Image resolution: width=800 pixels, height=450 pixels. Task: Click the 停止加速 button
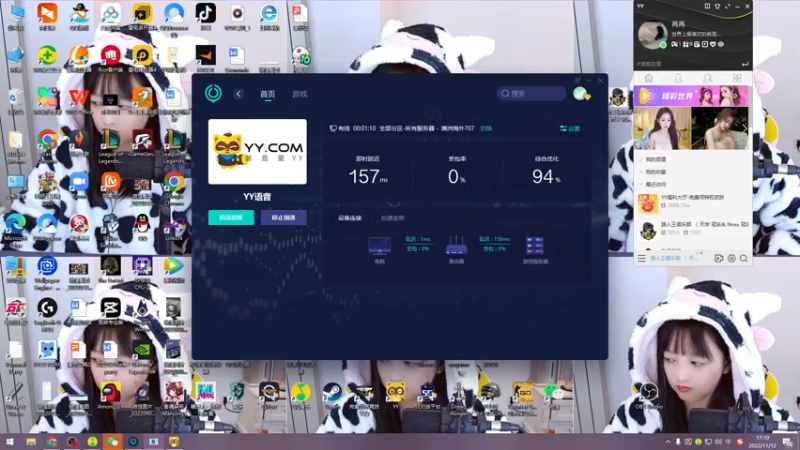pos(284,217)
